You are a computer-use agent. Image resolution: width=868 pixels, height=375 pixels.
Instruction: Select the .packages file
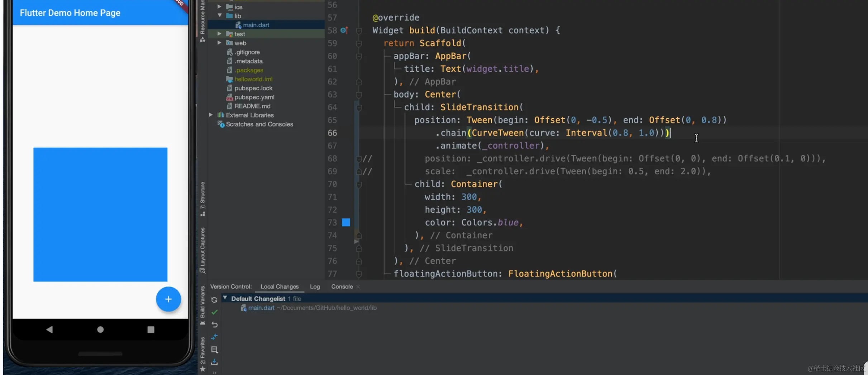(249, 70)
